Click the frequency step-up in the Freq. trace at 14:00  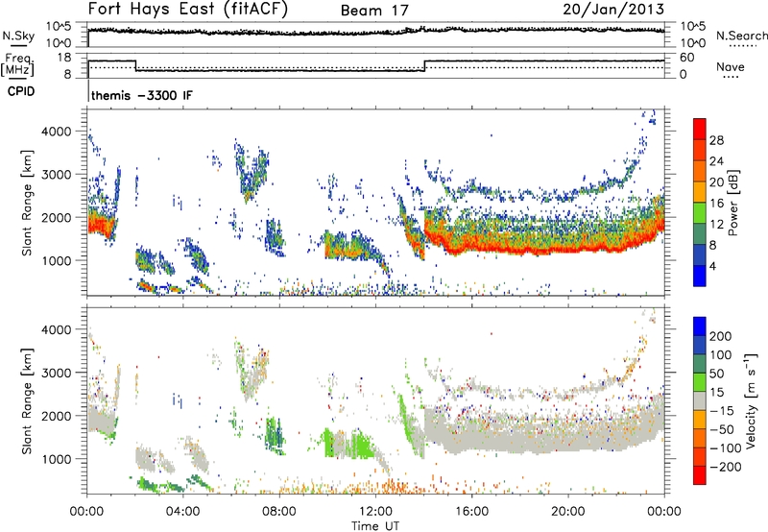[424, 65]
